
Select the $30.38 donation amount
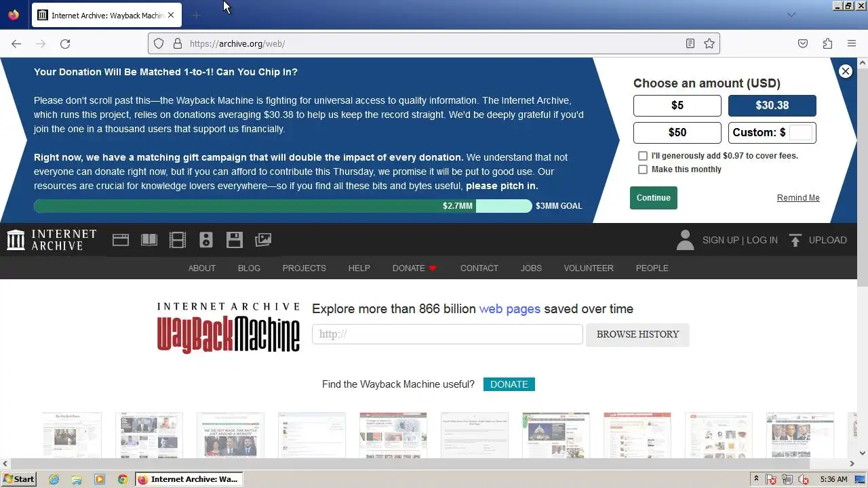(x=772, y=106)
